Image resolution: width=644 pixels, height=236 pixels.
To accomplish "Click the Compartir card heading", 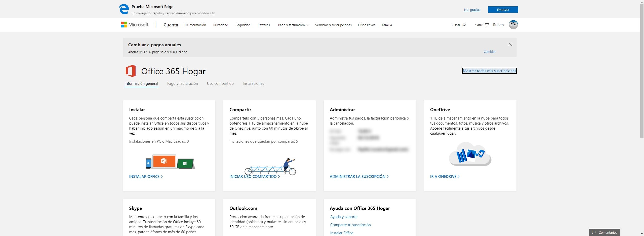I will (x=240, y=110).
